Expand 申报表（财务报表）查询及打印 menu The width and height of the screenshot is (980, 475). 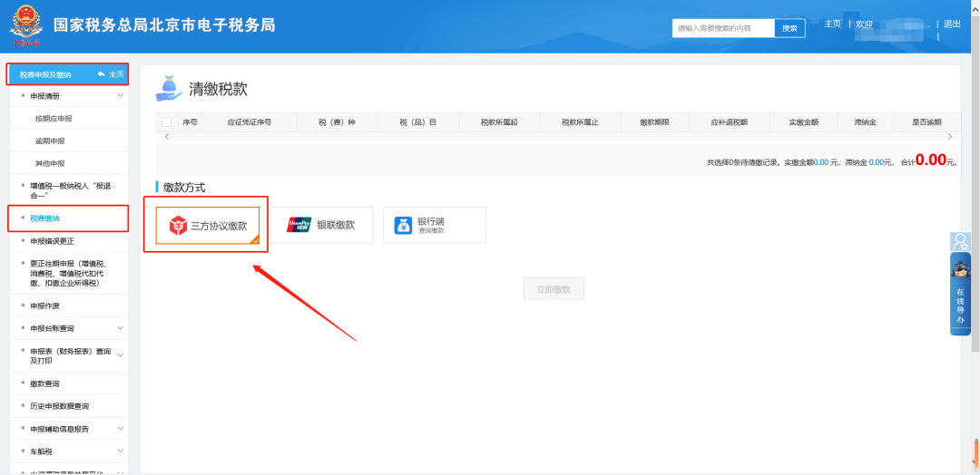[121, 355]
